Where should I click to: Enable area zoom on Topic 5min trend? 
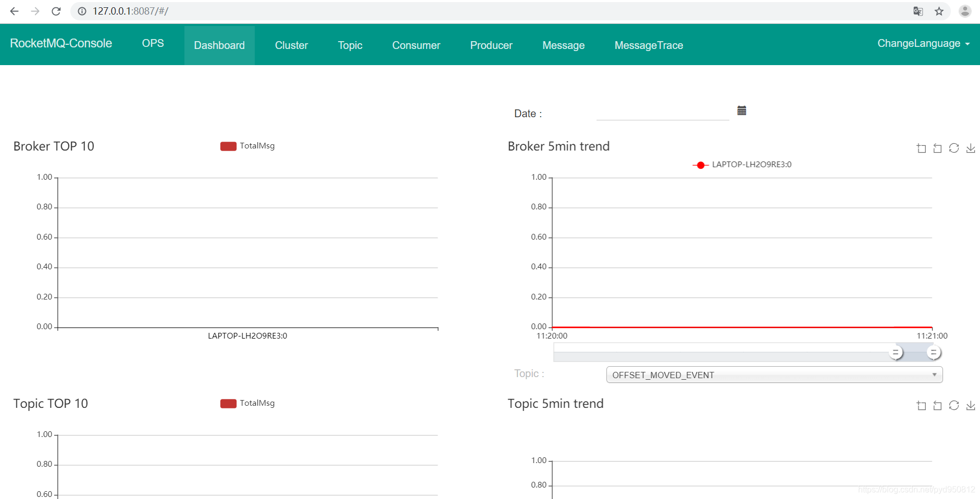pos(921,406)
